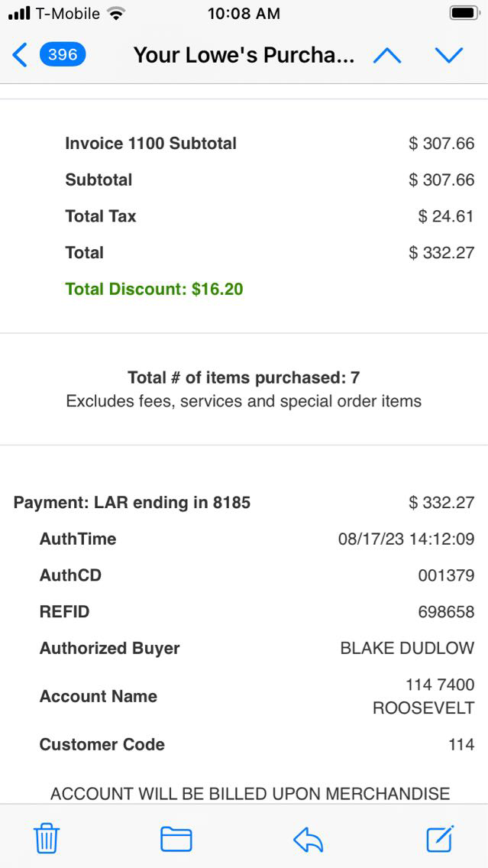Tap the 396 unread count badge

(62, 55)
